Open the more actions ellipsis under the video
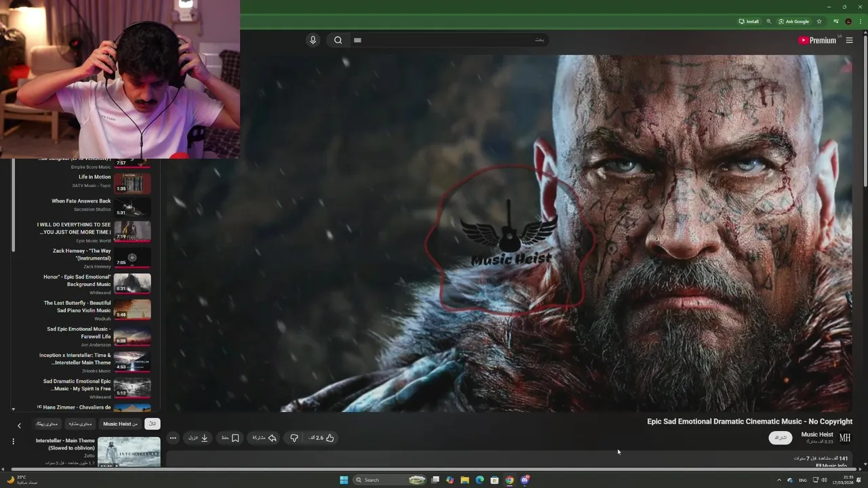This screenshot has width=868, height=488. pyautogui.click(x=173, y=438)
